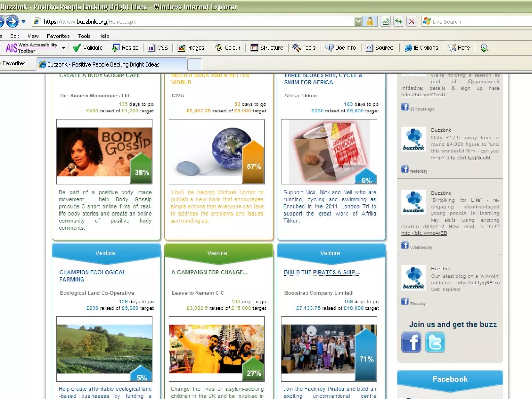
Task: Click the Doc Info toolbar icon
Action: tap(329, 48)
